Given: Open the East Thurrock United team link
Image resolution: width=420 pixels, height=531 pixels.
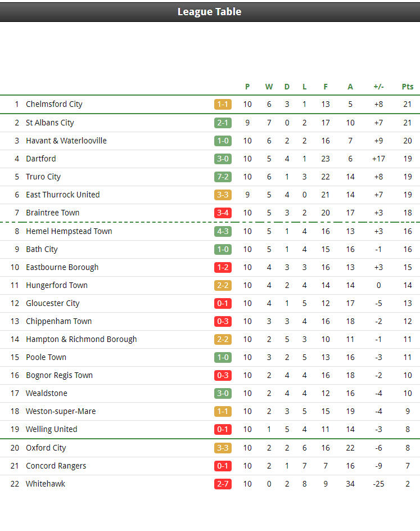Looking at the screenshot, I should point(63,195).
